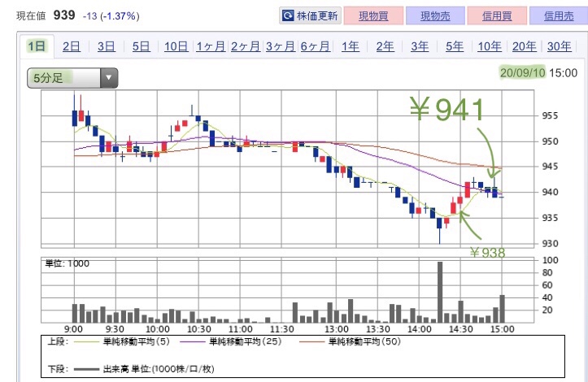Image resolution: width=588 pixels, height=382 pixels.
Task: Switch to the 3日 chart period
Action: click(x=106, y=46)
